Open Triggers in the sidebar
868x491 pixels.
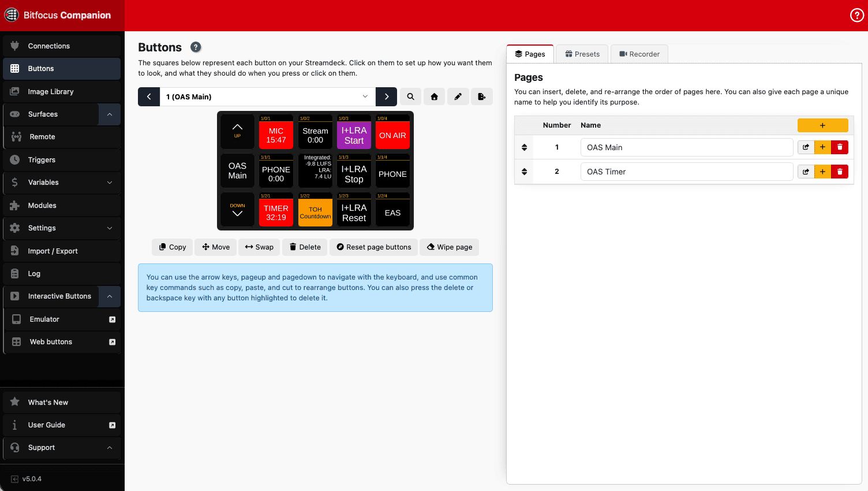(62, 160)
